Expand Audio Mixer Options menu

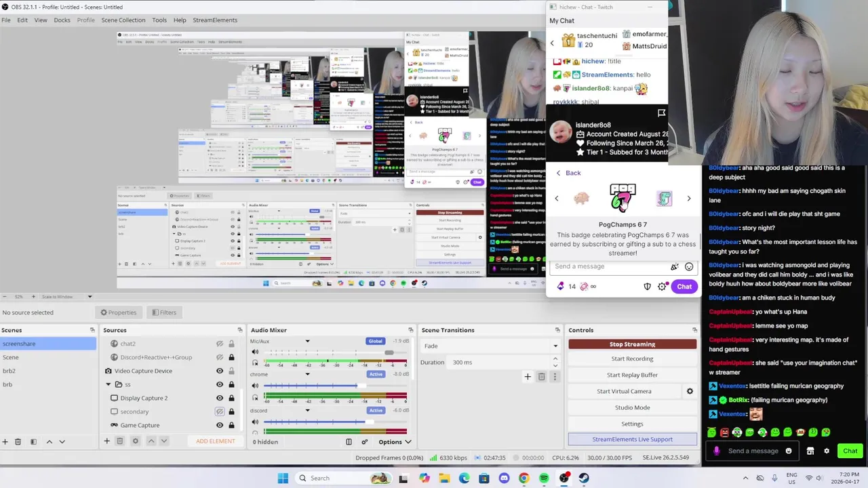(x=395, y=442)
